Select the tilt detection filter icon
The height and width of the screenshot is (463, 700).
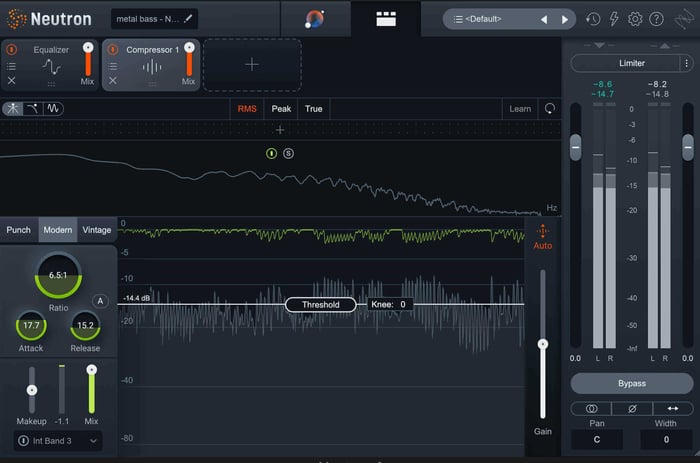[53, 108]
